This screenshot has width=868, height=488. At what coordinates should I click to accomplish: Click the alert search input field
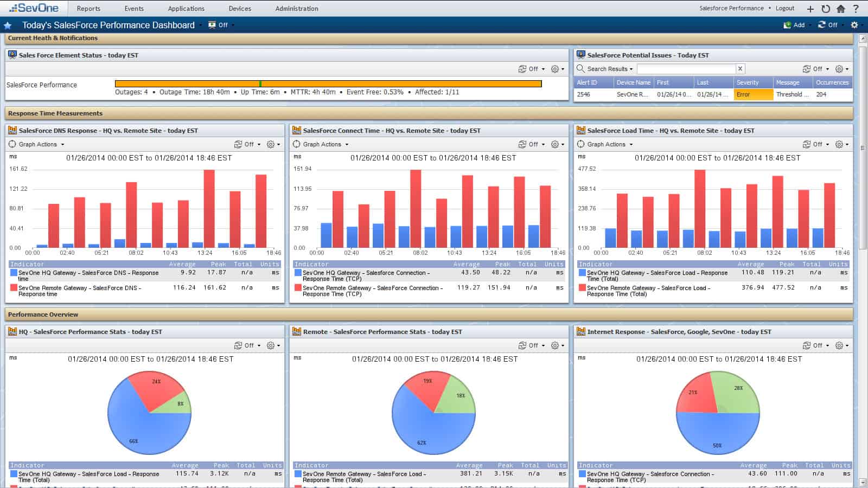(x=686, y=69)
